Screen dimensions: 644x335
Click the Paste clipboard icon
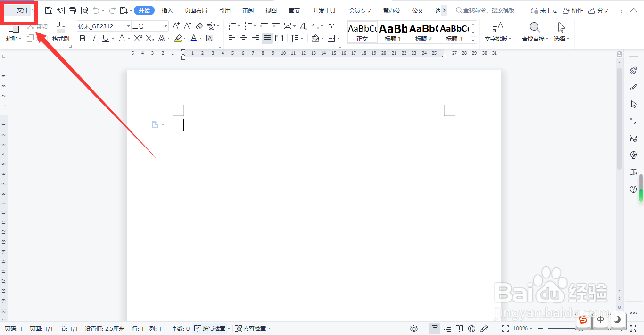[x=14, y=27]
